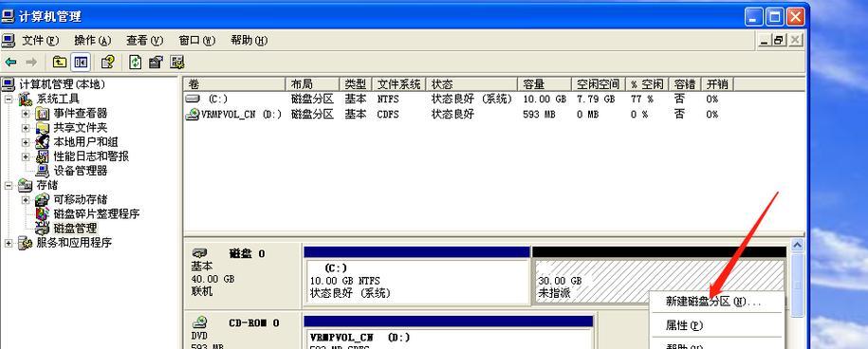This screenshot has height=349, width=868.
Task: Click the Help toolbar icon
Action: click(x=107, y=62)
